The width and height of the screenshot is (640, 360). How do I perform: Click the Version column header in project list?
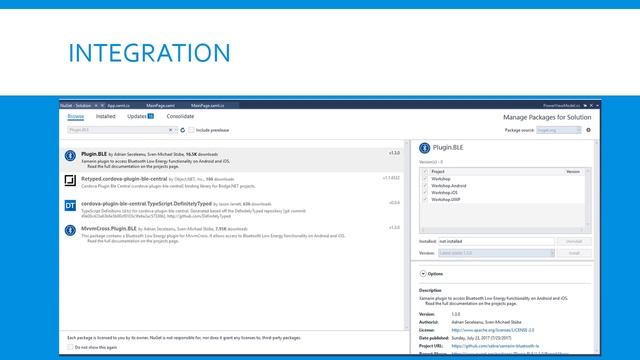pyautogui.click(x=573, y=172)
